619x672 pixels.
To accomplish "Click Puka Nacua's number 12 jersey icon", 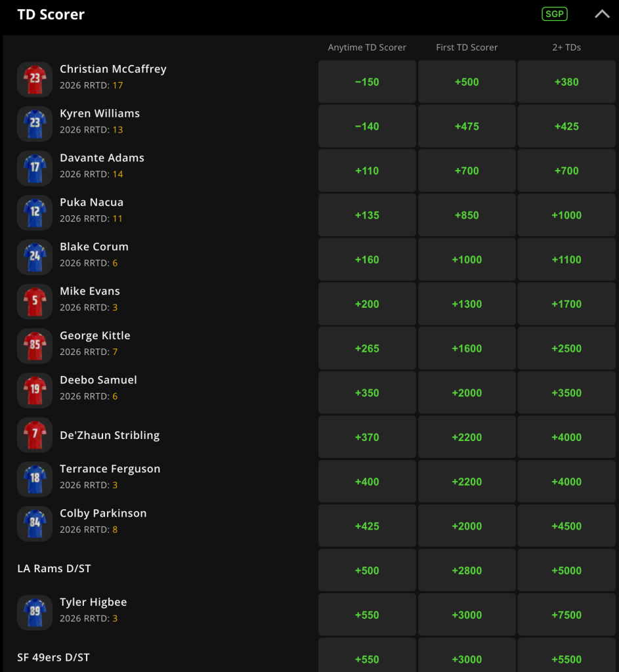I will pos(35,213).
